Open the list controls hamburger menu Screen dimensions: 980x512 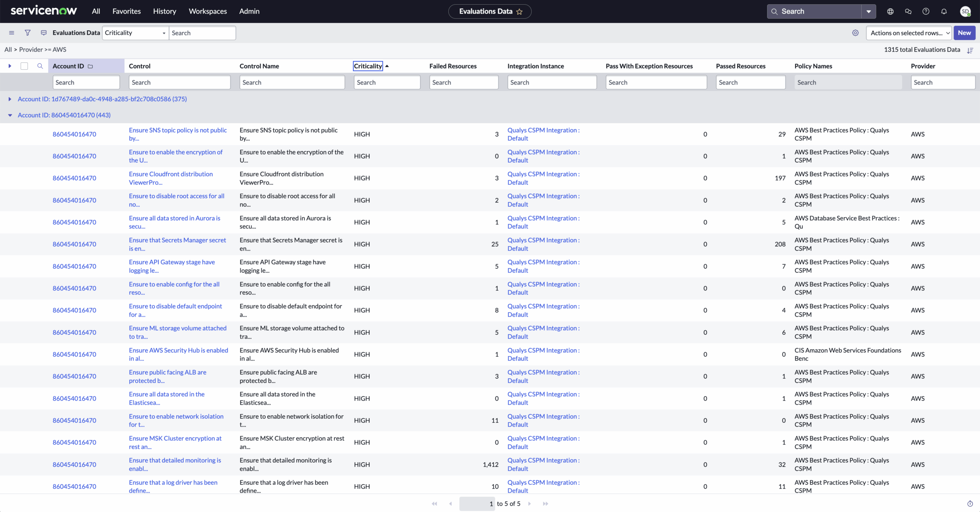point(11,33)
